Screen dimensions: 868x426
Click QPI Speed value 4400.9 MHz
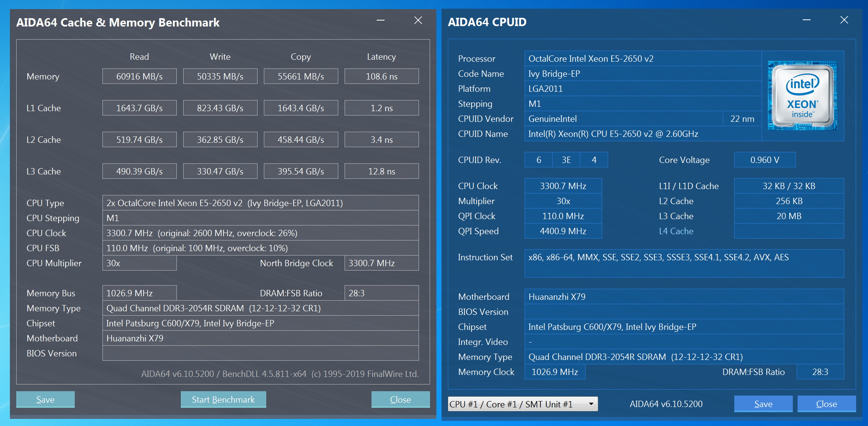pyautogui.click(x=563, y=231)
